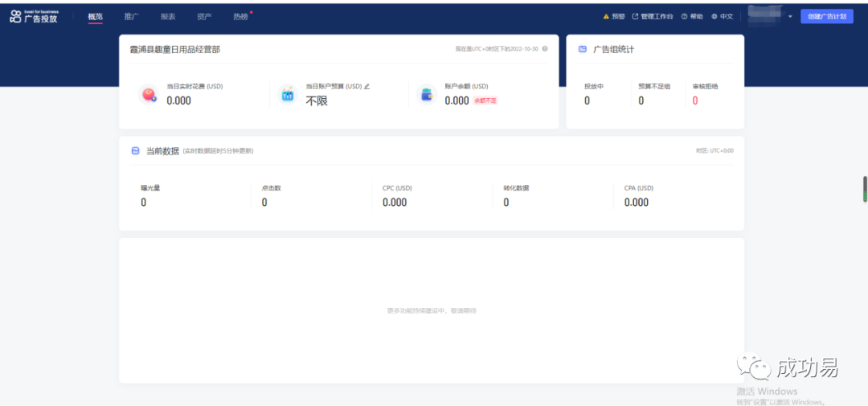
Task: Click the 时区: UTC+0:00 label
Action: [x=714, y=150]
